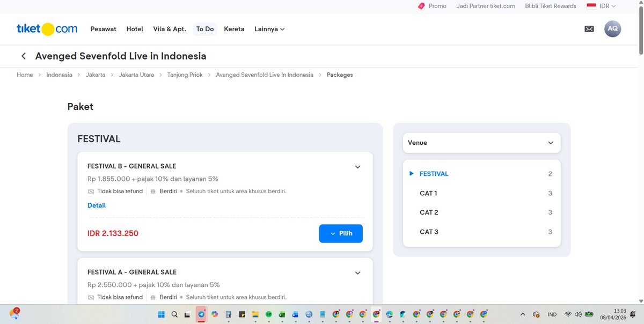Viewport: 644px width, 324px height.
Task: Open Spotify from the taskbar
Action: (268, 314)
